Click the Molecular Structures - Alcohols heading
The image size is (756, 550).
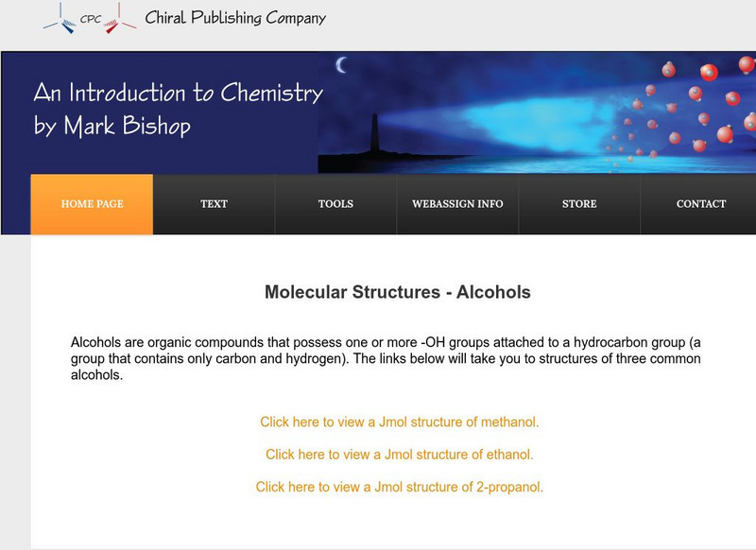coord(398,292)
